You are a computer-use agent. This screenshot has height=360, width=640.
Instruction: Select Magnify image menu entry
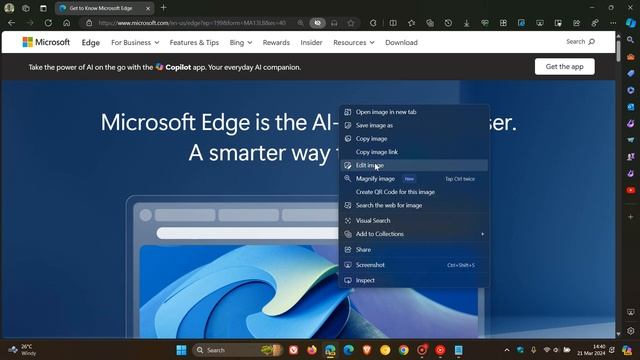coord(414,179)
